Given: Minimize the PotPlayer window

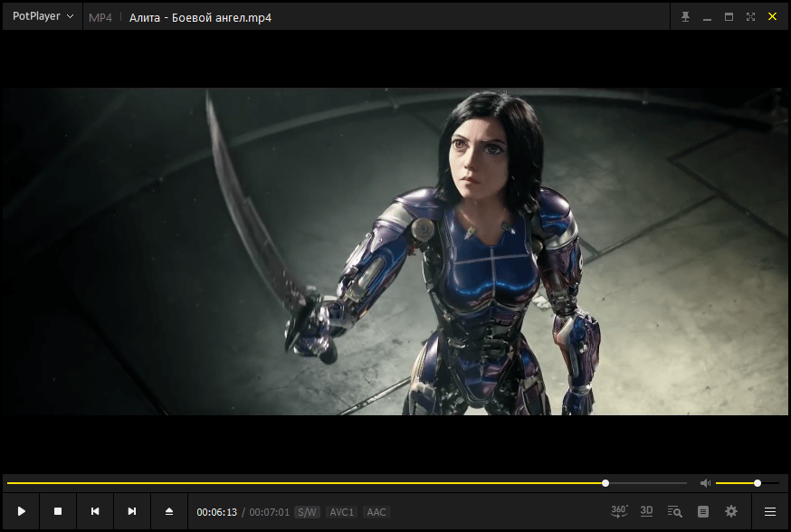Looking at the screenshot, I should [707, 17].
